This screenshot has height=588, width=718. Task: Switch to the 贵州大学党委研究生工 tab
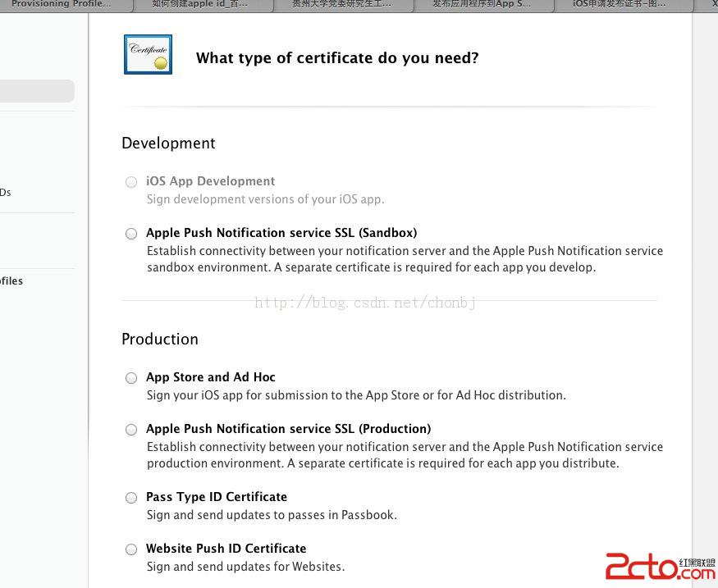coord(344,5)
